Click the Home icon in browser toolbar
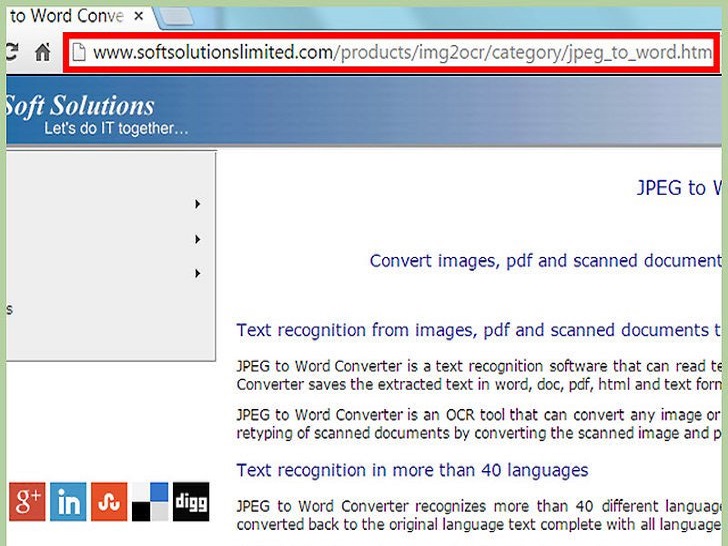Screen dimensions: 728x546 [x=43, y=52]
